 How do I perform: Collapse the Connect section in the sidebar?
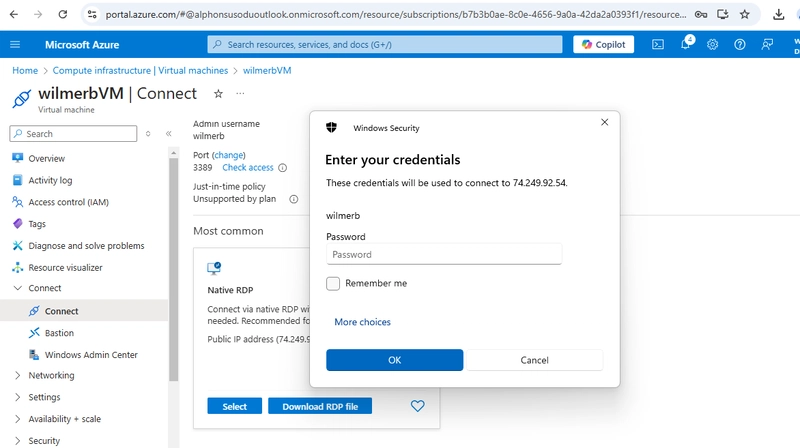pos(18,288)
